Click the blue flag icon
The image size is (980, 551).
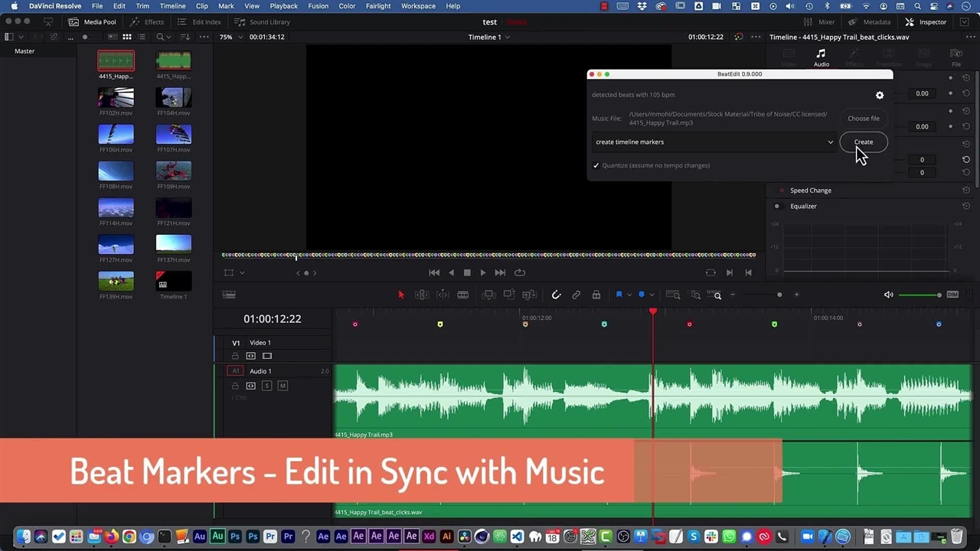click(x=619, y=295)
